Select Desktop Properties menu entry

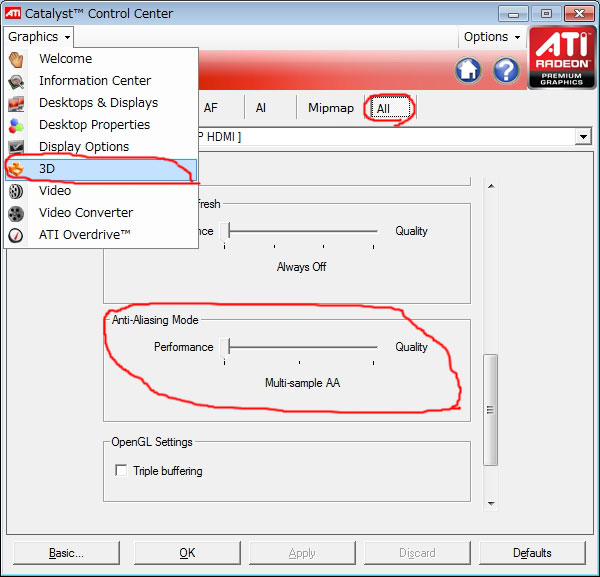(x=101, y=125)
